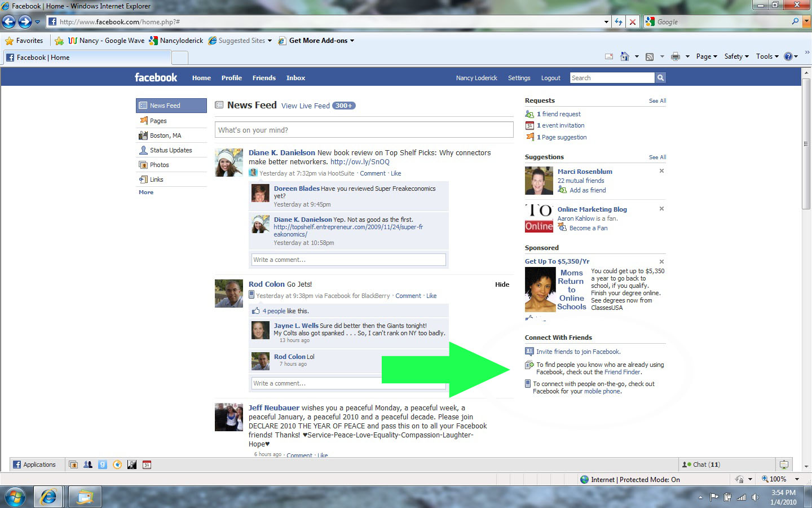
Task: Close the sponsored ad Get Up To $5,350/Yr
Action: [x=661, y=261]
